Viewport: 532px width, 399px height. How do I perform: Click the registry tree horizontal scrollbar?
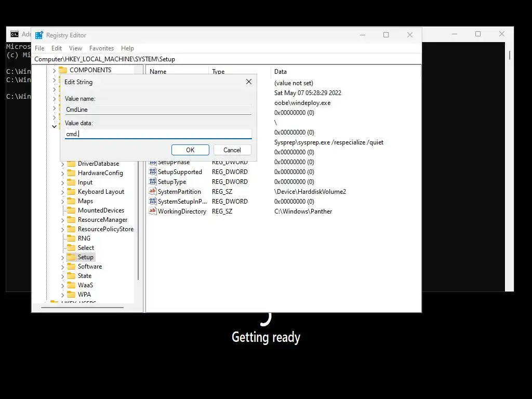point(83,308)
